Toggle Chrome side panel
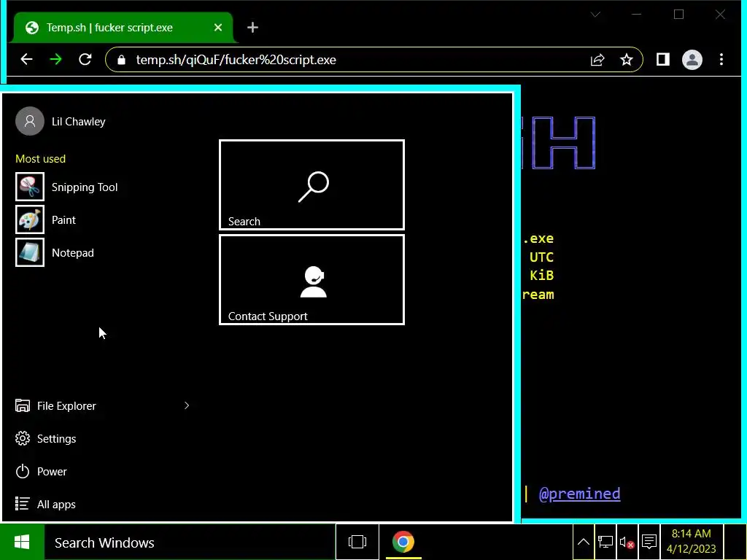The image size is (747, 560). coord(662,60)
